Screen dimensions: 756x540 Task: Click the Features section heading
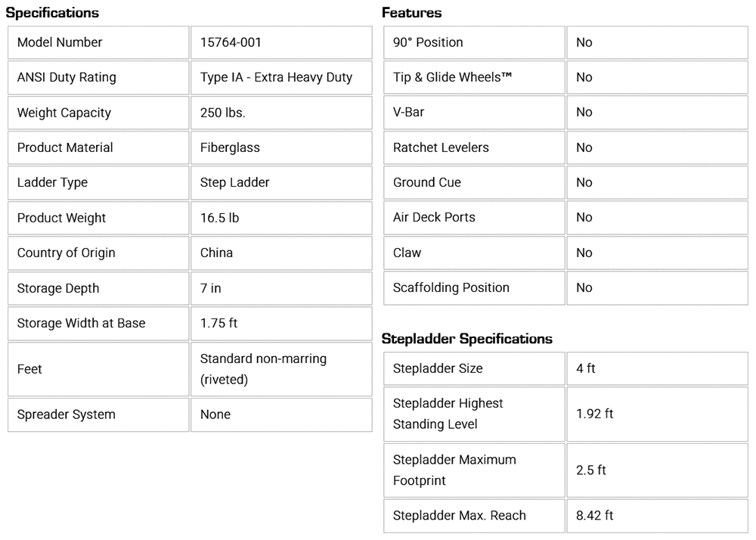(412, 13)
